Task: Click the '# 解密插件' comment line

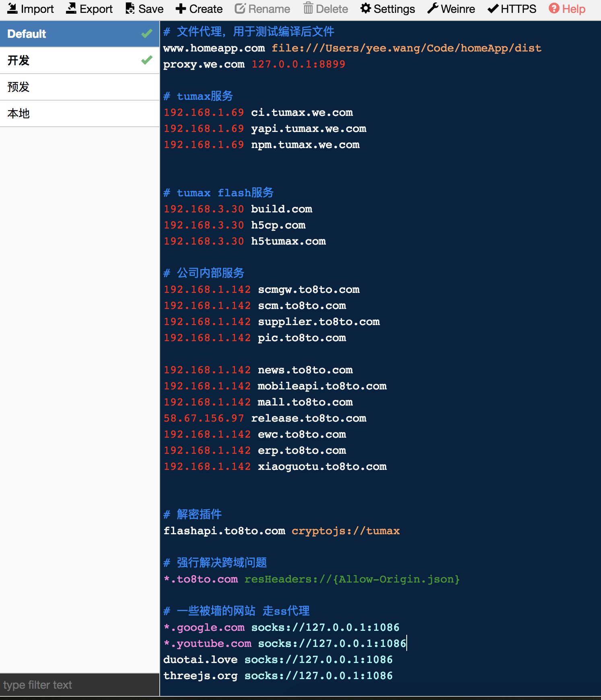Action: pos(193,515)
